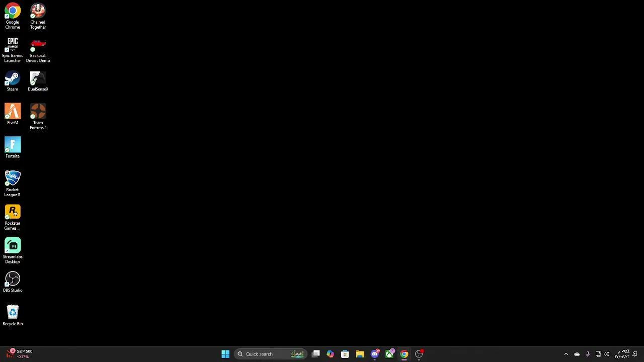644x362 pixels.
Task: Open Task View from taskbar
Action: point(315,354)
